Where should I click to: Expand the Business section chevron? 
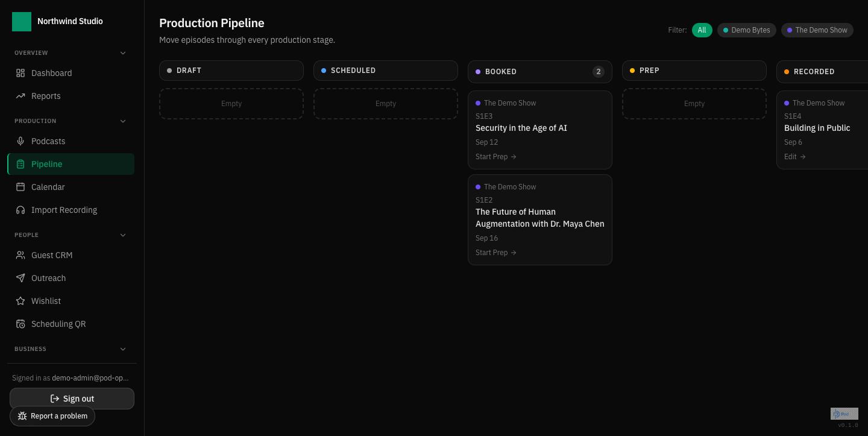point(123,349)
